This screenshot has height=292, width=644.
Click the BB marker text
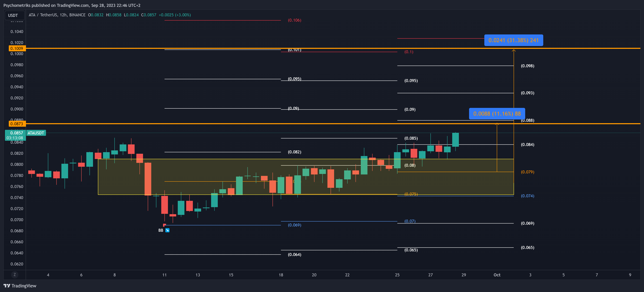[x=161, y=230]
